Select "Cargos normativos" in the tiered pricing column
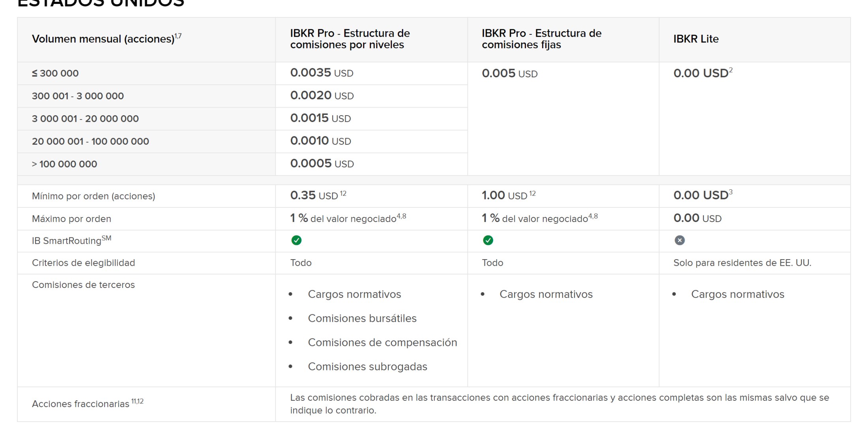868x439 pixels. 354,294
